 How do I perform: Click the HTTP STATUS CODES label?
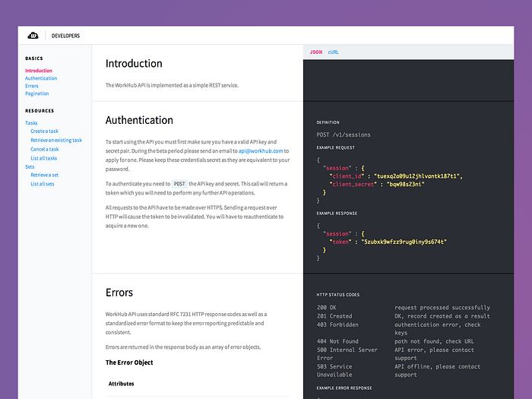[x=337, y=295]
